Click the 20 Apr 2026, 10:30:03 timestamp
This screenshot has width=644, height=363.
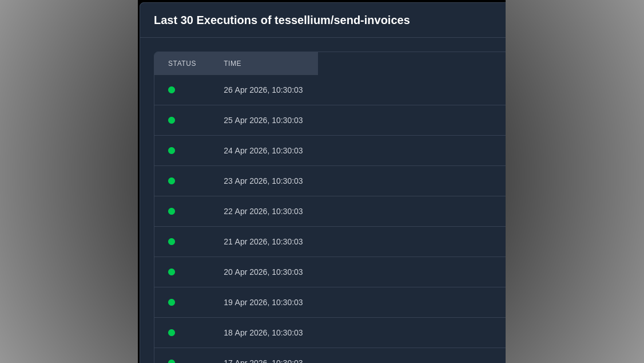[263, 272]
